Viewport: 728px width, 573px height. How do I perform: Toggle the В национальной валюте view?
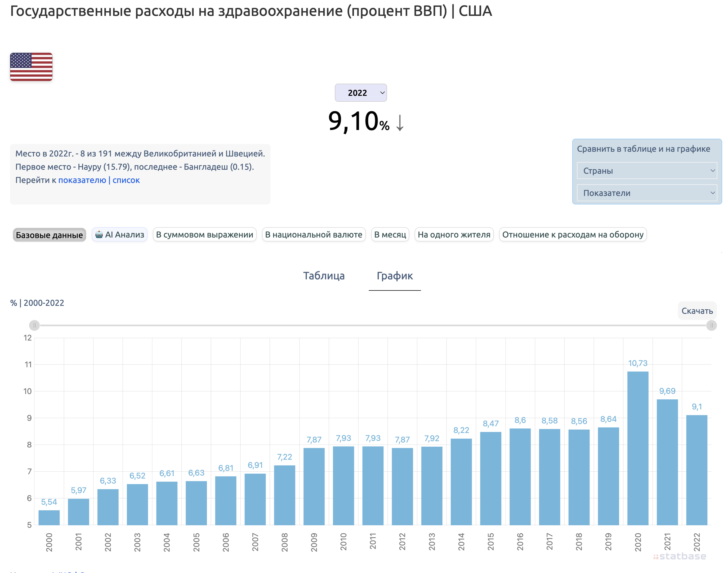tap(314, 234)
